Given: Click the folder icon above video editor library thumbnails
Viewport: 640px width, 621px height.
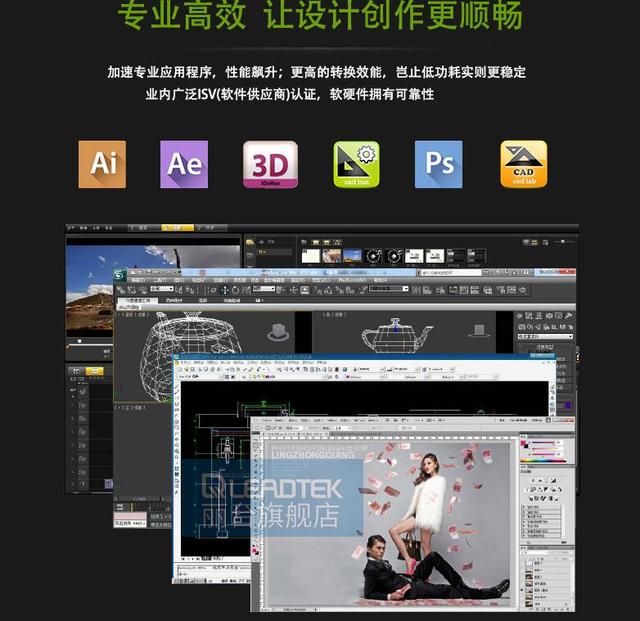Looking at the screenshot, I should [x=304, y=242].
